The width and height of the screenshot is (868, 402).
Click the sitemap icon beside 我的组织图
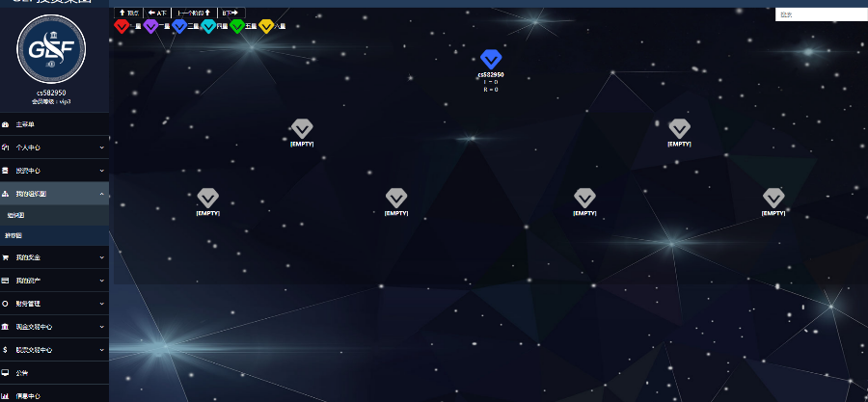tap(5, 194)
